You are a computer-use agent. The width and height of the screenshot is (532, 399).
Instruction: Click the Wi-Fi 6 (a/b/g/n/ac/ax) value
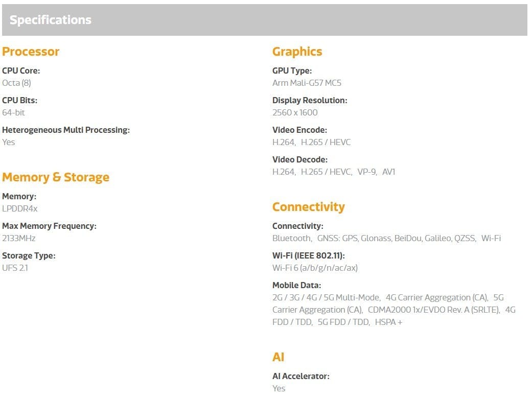(315, 268)
